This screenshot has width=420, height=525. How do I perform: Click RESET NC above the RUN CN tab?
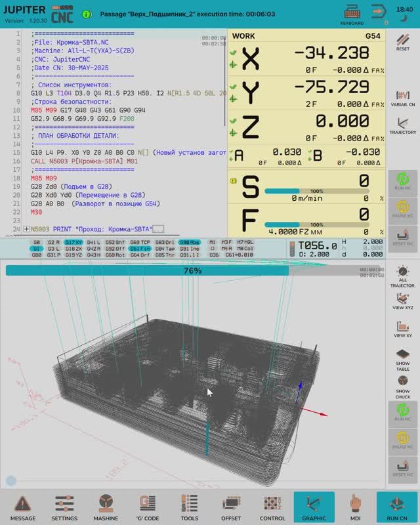click(402, 469)
